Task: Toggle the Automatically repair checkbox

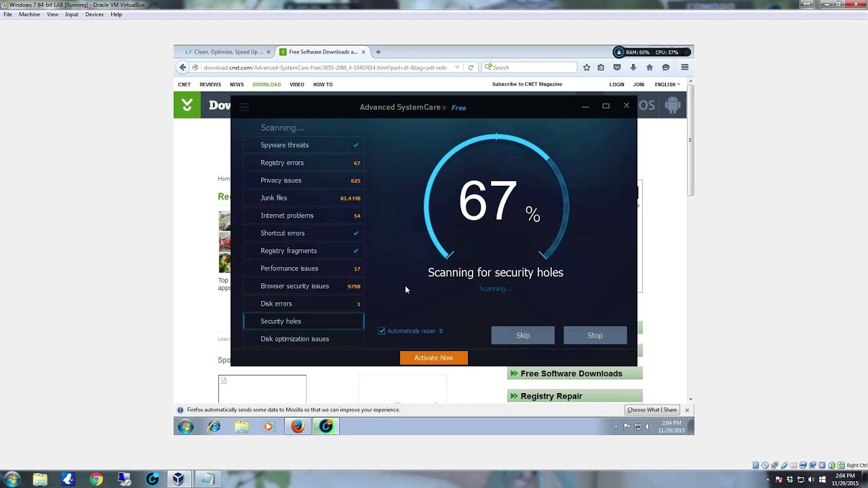Action: point(382,331)
